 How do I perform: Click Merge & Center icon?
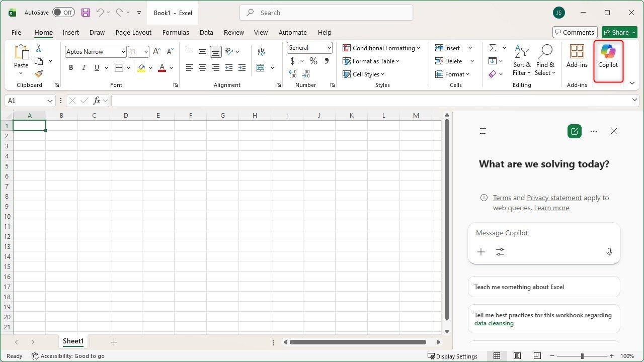pyautogui.click(x=261, y=68)
